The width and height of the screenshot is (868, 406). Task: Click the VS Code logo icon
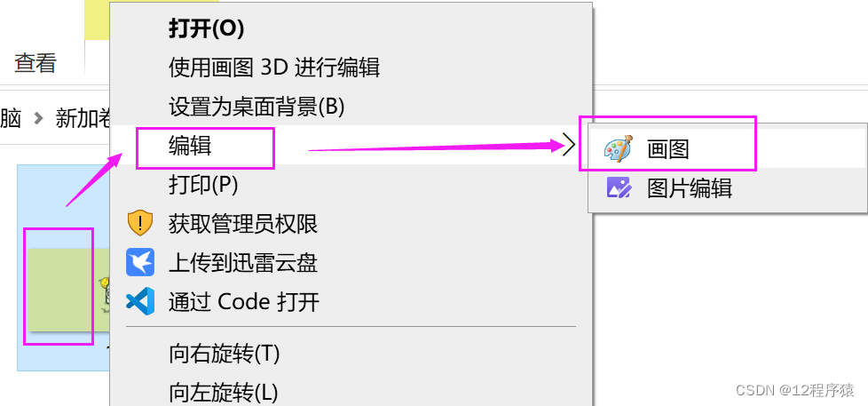click(x=140, y=301)
